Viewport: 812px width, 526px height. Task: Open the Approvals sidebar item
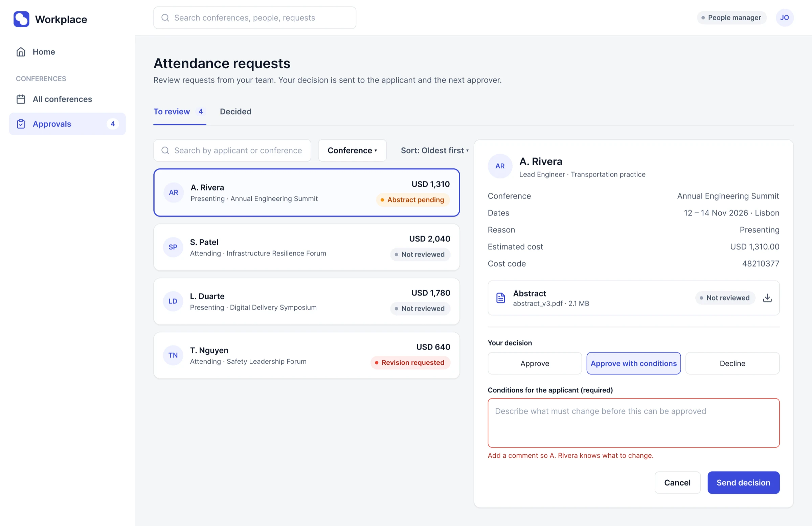pyautogui.click(x=67, y=124)
